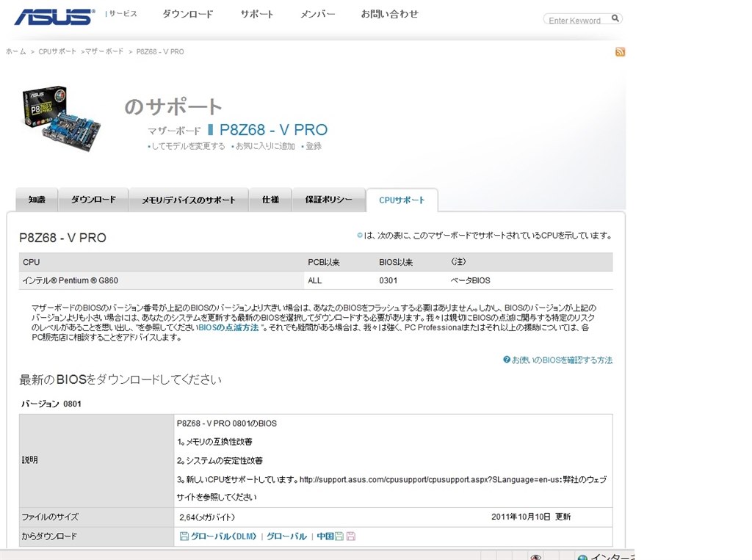This screenshot has height=560, width=752.
Task: Click the blue floppy disk download icon before グローバル(DLM)
Action: (184, 536)
